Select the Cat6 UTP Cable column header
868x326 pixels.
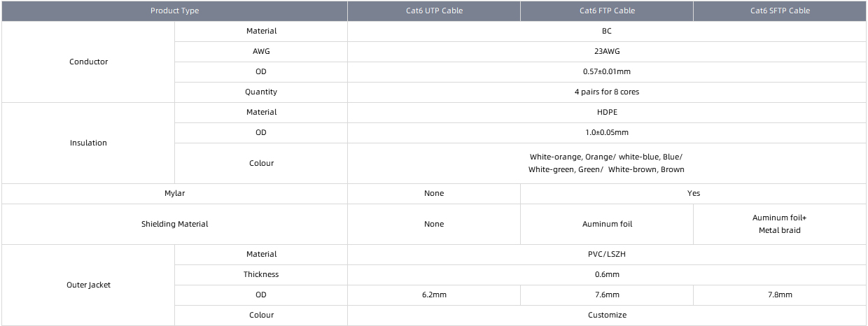click(434, 10)
